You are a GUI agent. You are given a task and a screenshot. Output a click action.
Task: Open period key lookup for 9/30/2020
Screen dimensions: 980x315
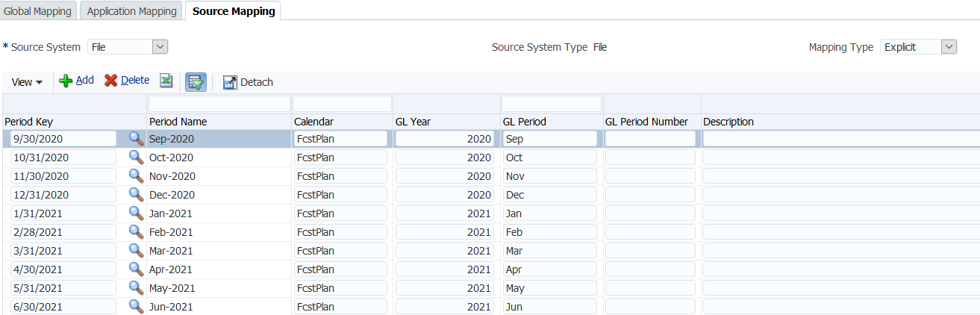click(x=136, y=138)
